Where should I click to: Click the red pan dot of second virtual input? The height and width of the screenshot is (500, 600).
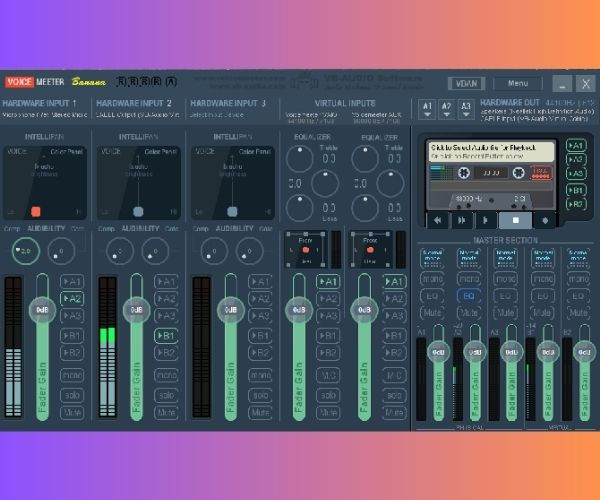pos(370,250)
